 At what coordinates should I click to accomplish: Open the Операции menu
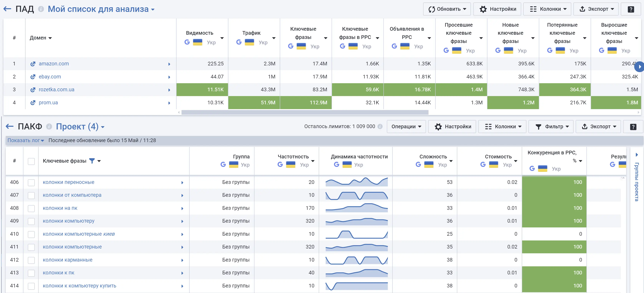(x=406, y=127)
